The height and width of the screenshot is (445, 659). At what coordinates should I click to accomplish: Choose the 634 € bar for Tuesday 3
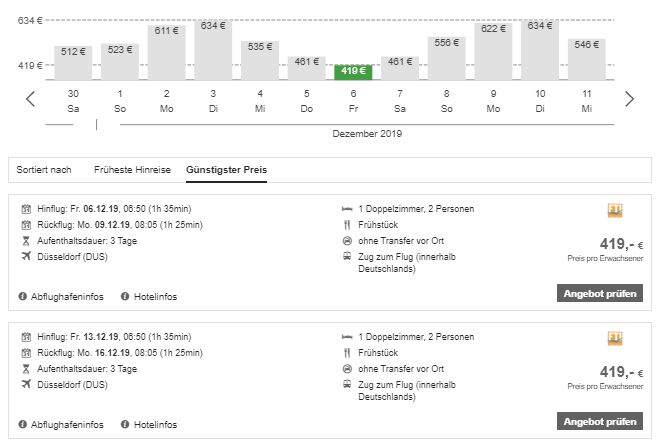[x=213, y=50]
